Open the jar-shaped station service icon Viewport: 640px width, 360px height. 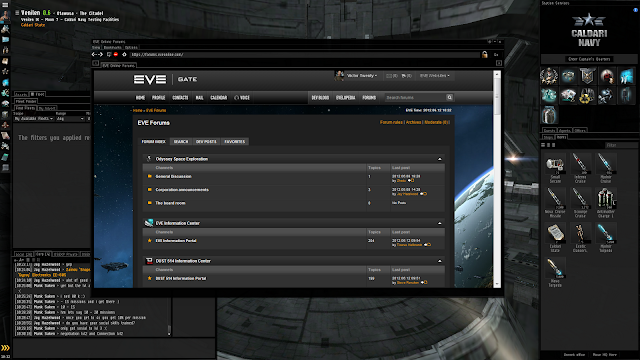click(x=549, y=115)
